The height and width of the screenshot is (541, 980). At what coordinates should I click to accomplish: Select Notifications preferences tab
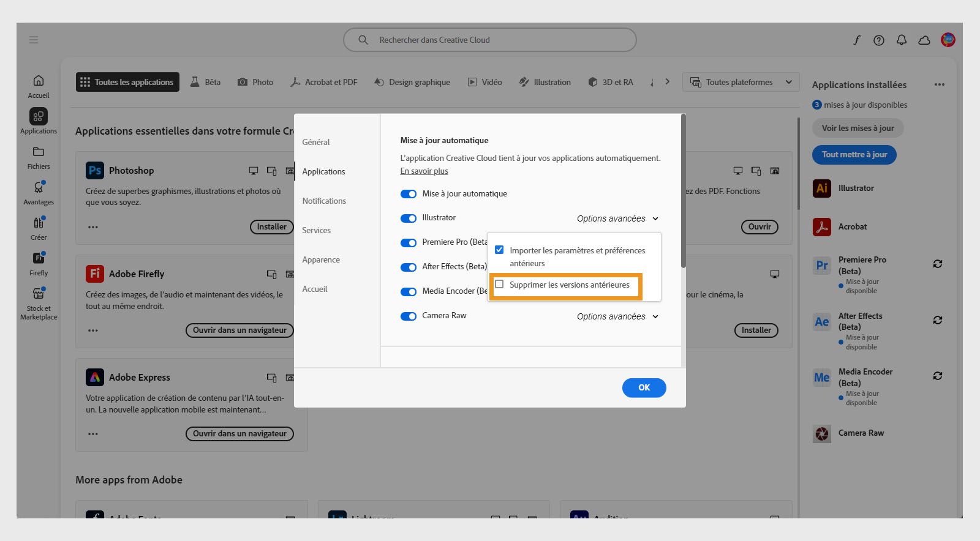coord(324,201)
